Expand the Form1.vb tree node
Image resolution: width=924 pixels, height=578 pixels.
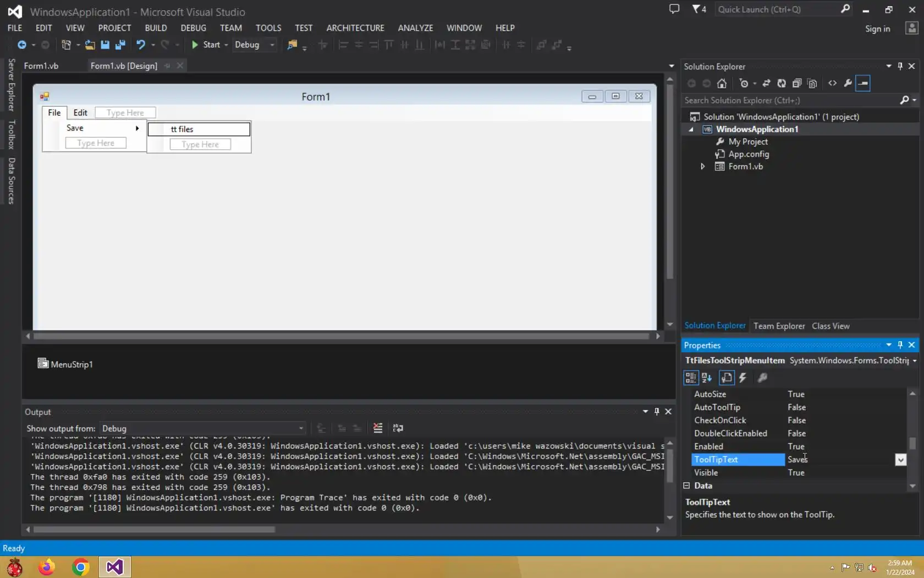coord(702,166)
